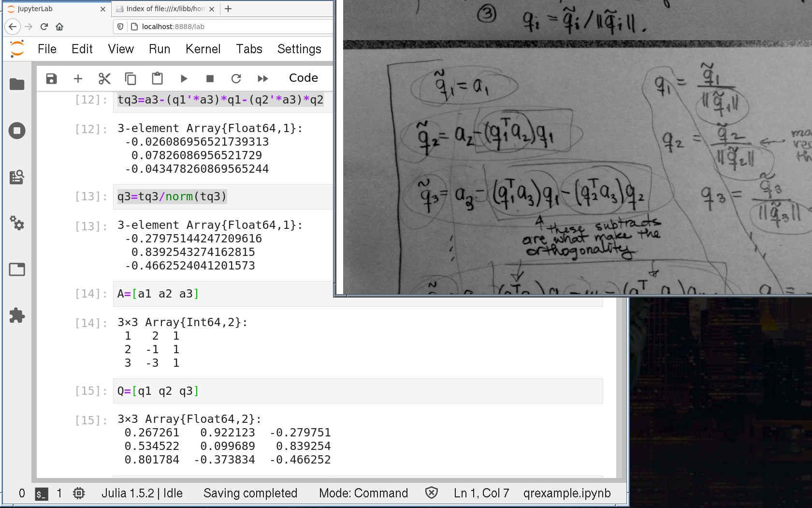Copy the selected cells icon

[130, 78]
